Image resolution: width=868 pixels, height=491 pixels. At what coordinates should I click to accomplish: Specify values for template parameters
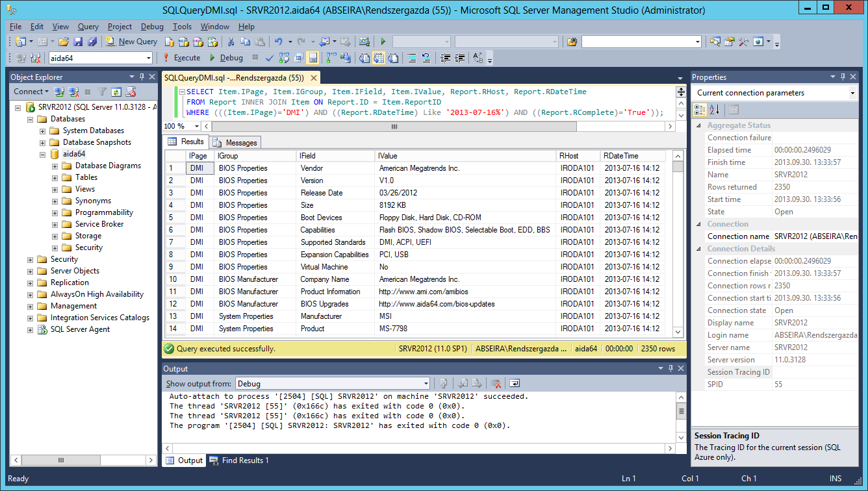tap(478, 58)
